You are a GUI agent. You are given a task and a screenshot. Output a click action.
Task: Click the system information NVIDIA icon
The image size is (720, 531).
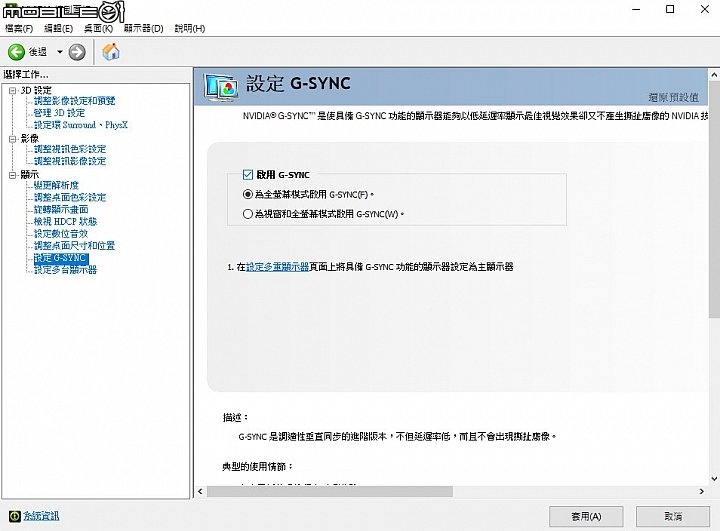click(x=15, y=516)
